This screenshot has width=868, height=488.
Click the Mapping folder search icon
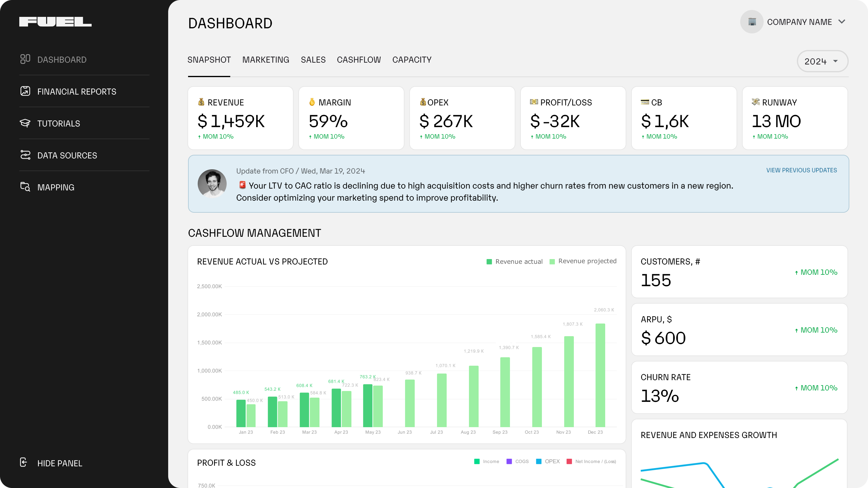pos(25,187)
